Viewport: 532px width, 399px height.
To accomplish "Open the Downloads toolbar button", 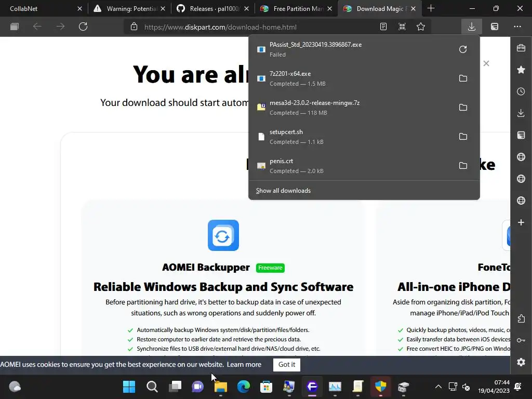I will tap(472, 27).
